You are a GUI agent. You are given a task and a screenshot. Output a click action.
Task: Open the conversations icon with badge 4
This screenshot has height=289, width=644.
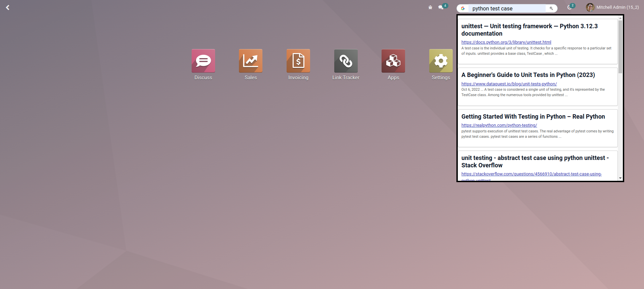tap(443, 7)
